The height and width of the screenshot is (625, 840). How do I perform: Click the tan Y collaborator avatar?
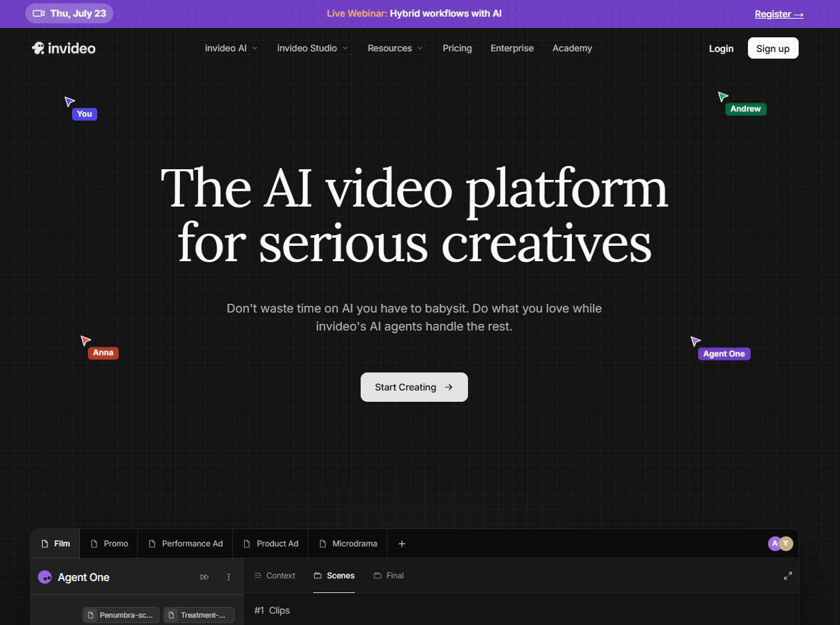[x=787, y=544]
